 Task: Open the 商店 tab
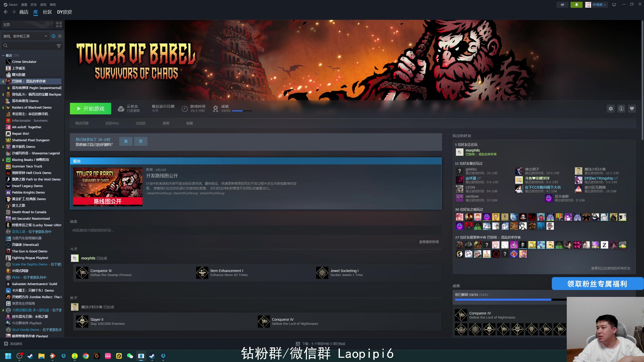coord(24,12)
